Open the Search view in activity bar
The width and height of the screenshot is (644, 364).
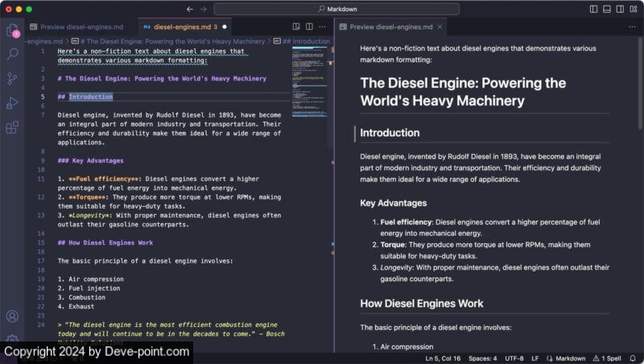point(12,54)
